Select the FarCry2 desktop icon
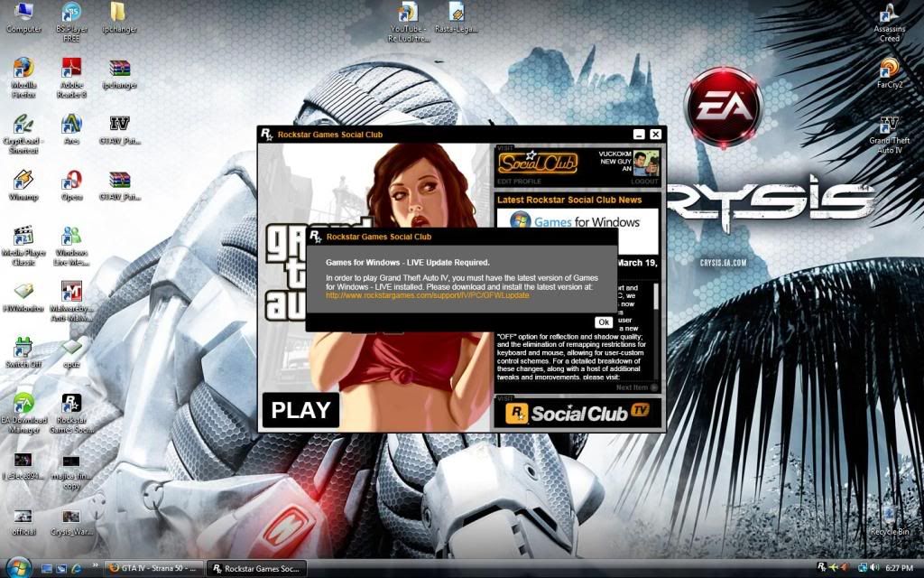Image resolution: width=924 pixels, height=578 pixels. 889,74
